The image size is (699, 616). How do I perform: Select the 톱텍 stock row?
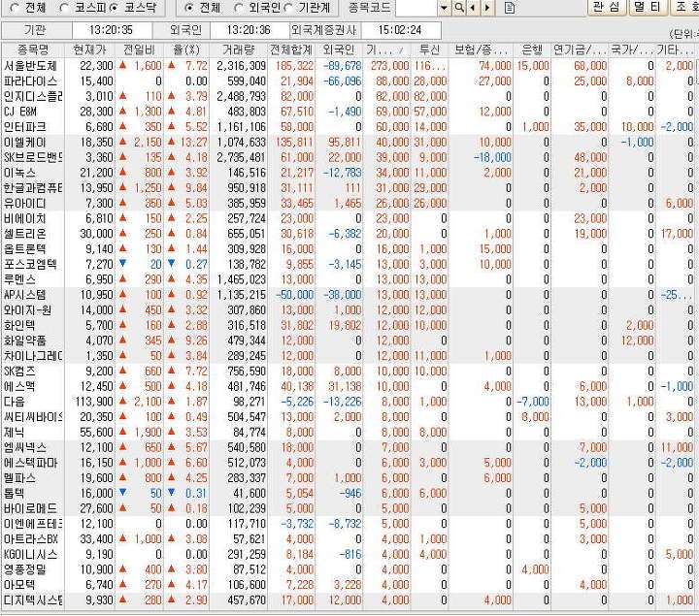pos(349,493)
